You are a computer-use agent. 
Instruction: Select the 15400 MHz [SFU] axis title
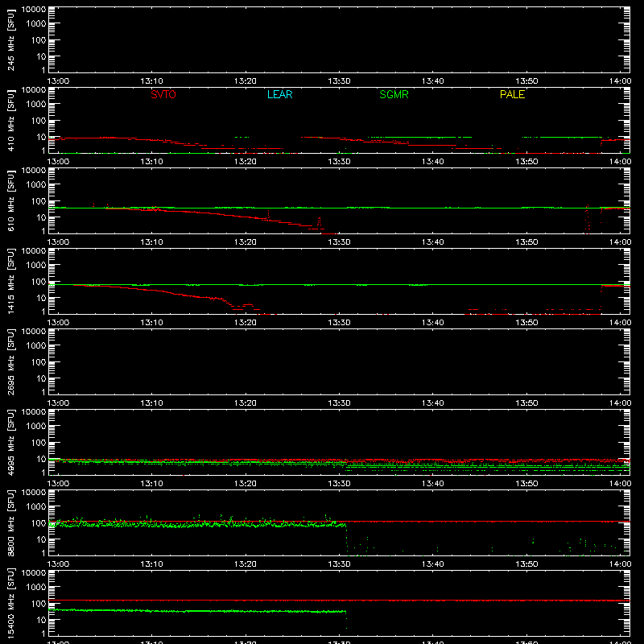pyautogui.click(x=10, y=603)
